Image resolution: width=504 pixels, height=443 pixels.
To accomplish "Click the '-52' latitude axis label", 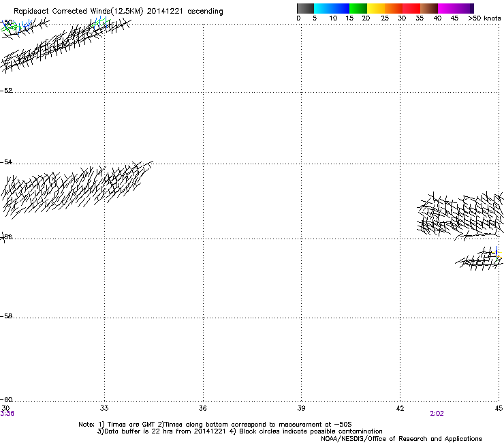I will 6,91.
